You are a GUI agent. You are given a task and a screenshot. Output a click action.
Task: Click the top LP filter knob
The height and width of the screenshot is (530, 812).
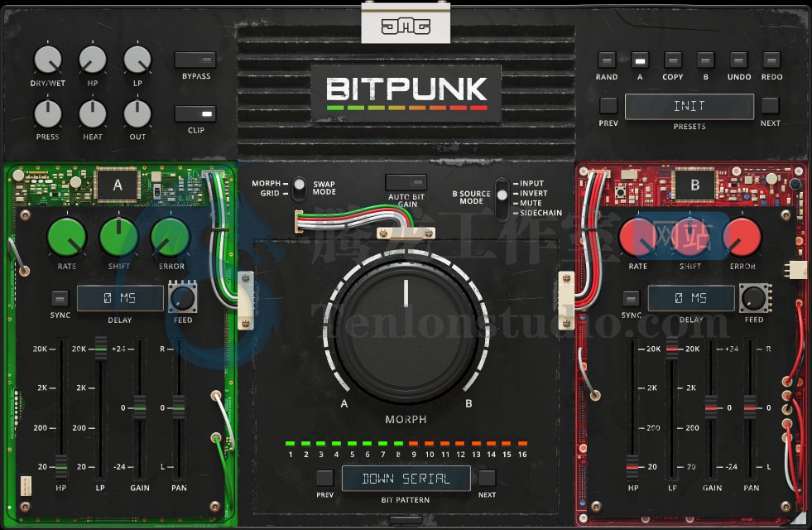137,59
